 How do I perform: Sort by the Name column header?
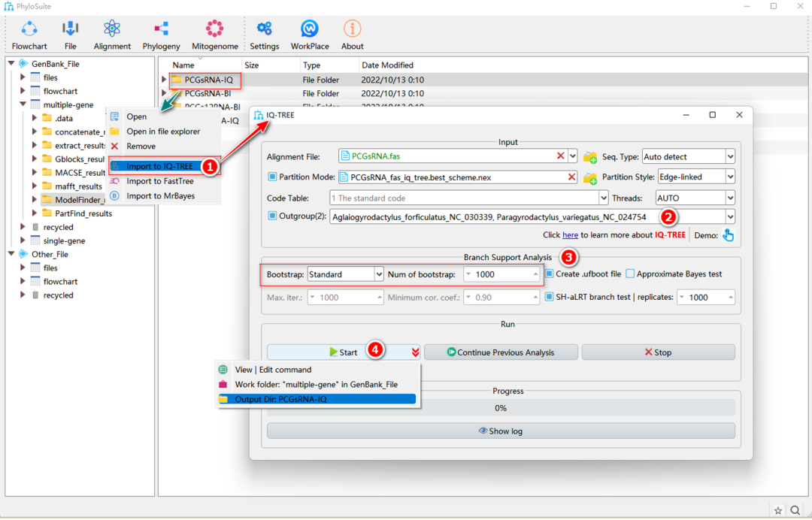tap(183, 65)
